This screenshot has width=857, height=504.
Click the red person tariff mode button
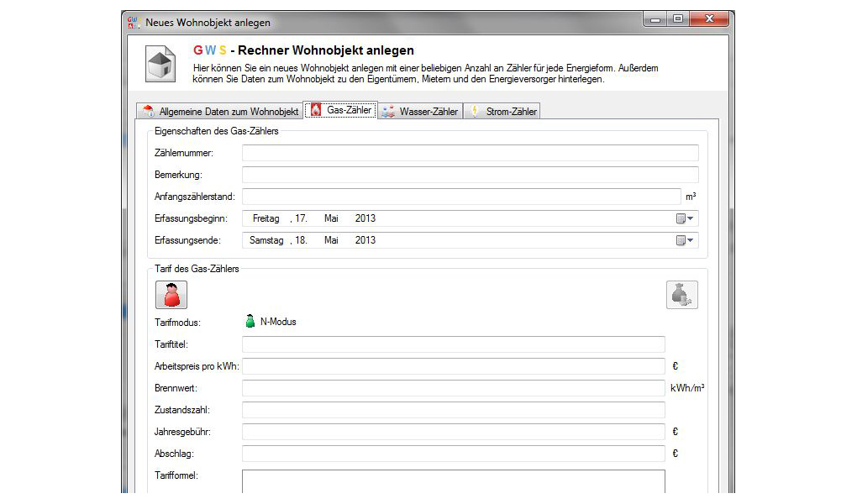(171, 295)
